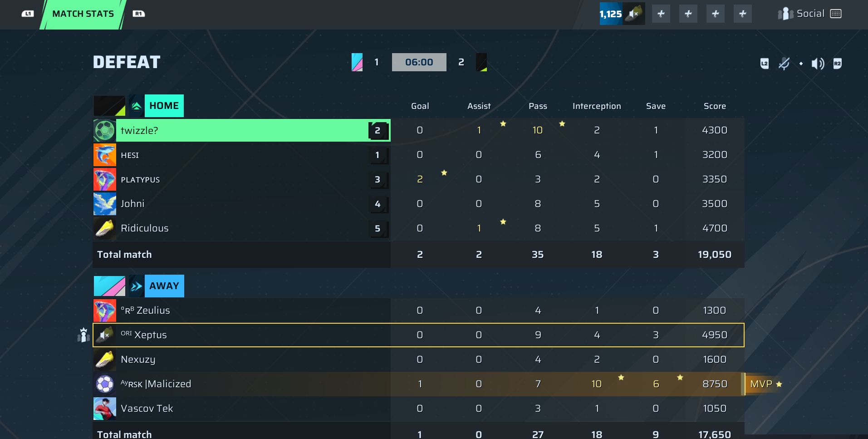
Task: Add a party member in the first plus slot
Action: tap(661, 14)
